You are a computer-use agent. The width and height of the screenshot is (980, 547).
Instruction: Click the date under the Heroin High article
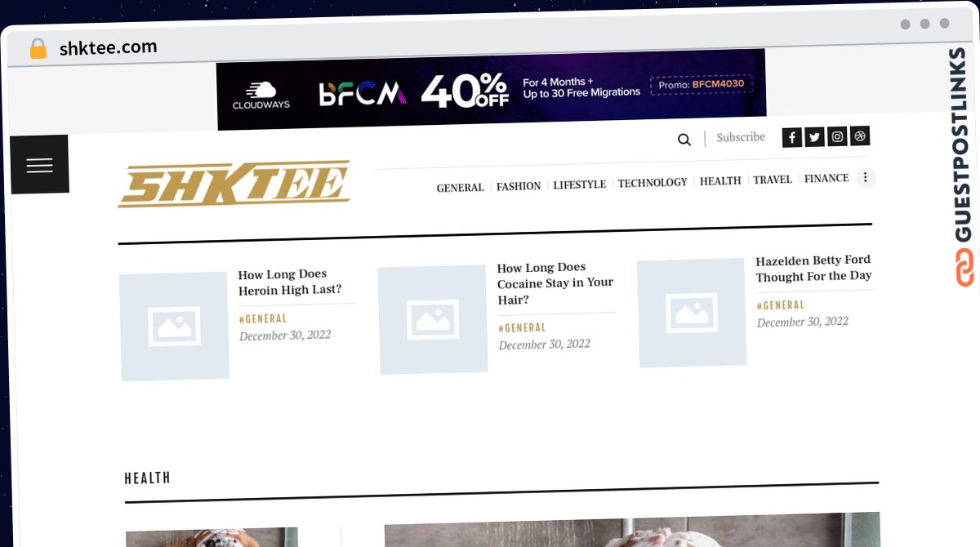click(285, 336)
